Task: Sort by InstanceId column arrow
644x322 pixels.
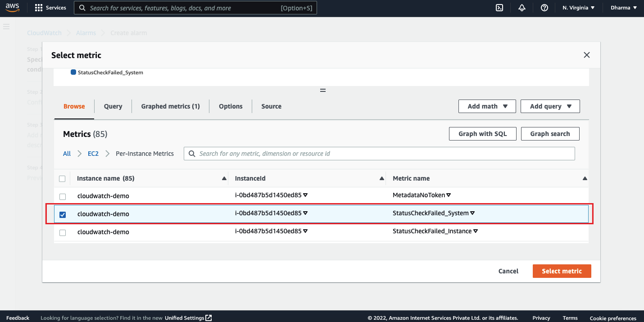Action: (381, 179)
